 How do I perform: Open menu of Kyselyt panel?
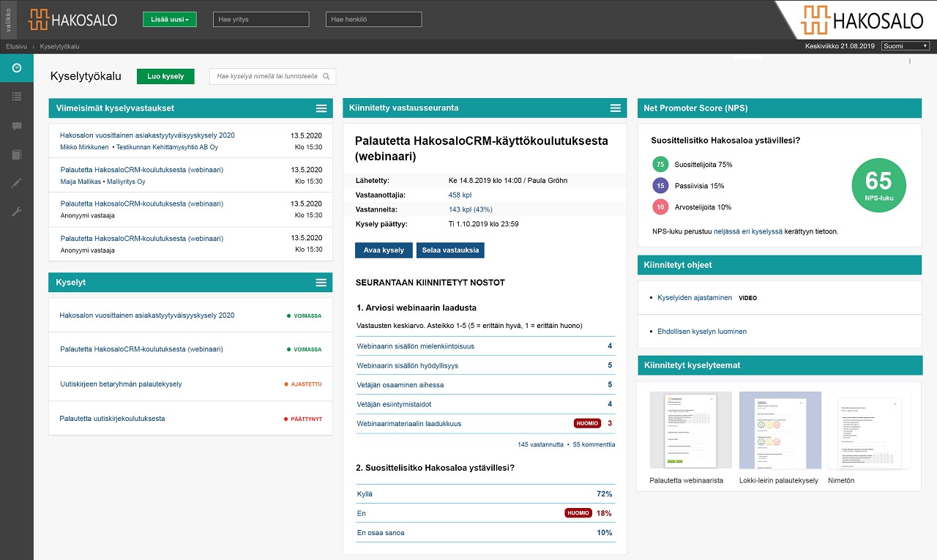point(321,283)
